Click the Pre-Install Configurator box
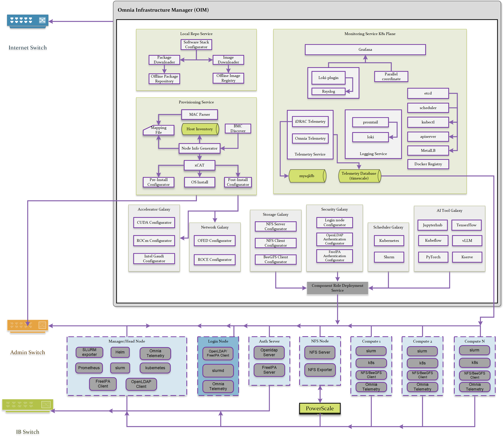This screenshot has width=504, height=441. [x=158, y=182]
